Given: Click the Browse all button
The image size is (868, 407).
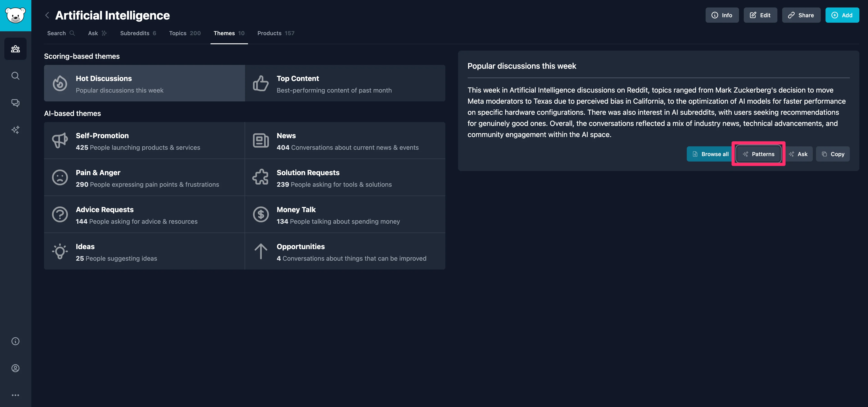Looking at the screenshot, I should [x=710, y=154].
